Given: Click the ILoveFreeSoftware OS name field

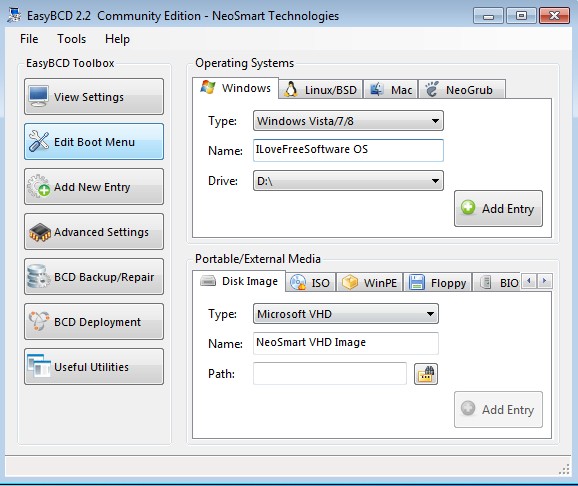Looking at the screenshot, I should (348, 150).
